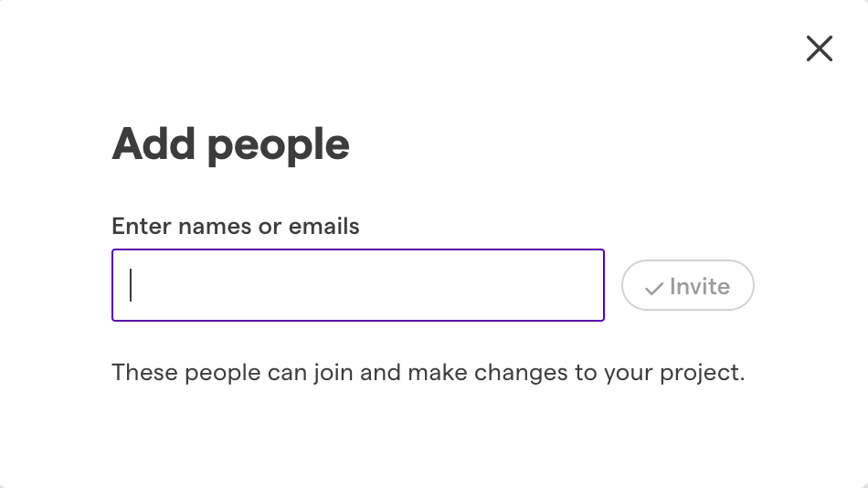This screenshot has width=868, height=488.
Task: Click the 'Enter names or emails' label
Action: (x=235, y=226)
